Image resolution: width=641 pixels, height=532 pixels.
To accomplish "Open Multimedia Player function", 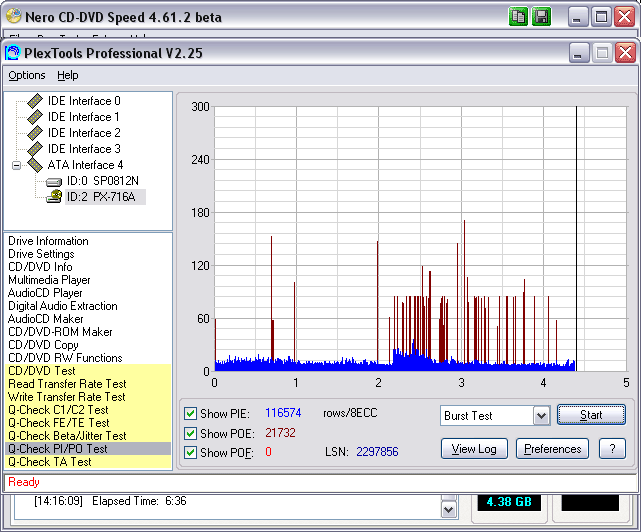I will pos(49,280).
